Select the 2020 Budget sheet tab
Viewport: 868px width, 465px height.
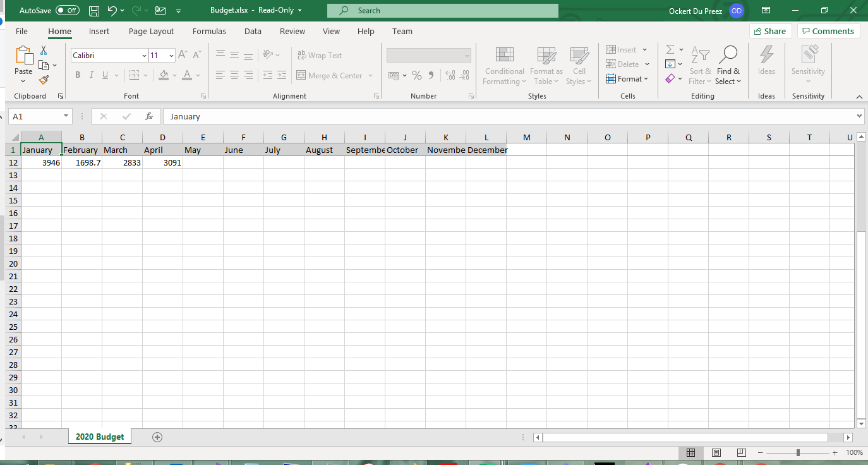click(x=100, y=437)
